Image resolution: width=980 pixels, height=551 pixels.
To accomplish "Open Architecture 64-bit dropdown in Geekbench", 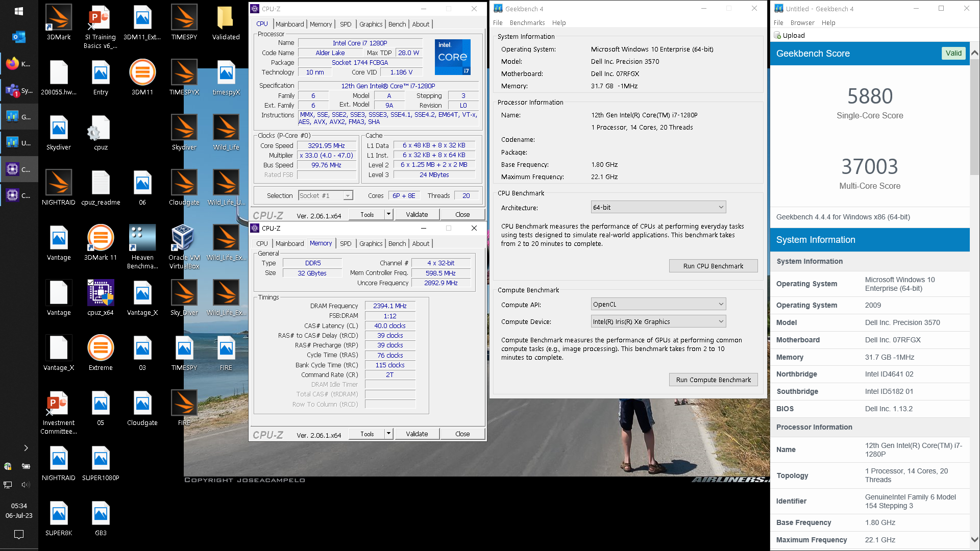I will 658,207.
